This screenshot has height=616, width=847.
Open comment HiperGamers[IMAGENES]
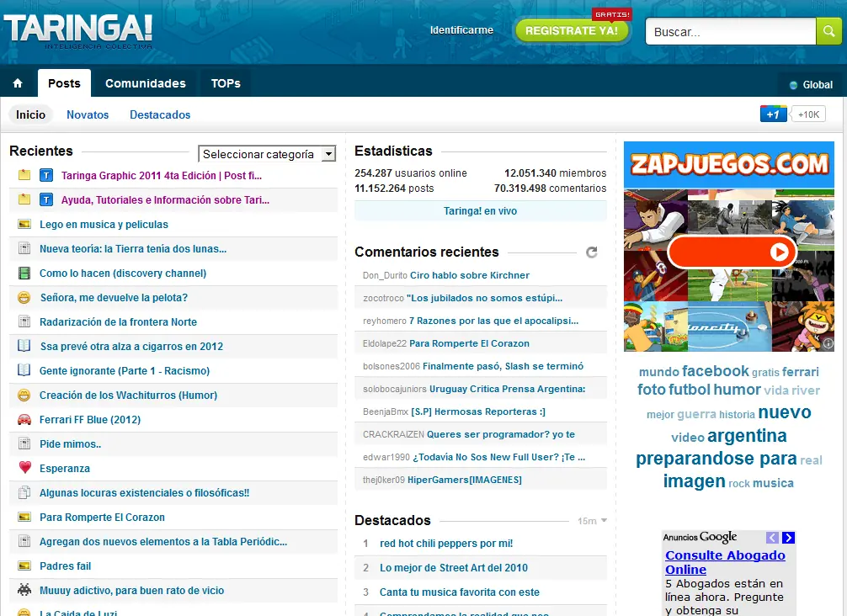(465, 480)
